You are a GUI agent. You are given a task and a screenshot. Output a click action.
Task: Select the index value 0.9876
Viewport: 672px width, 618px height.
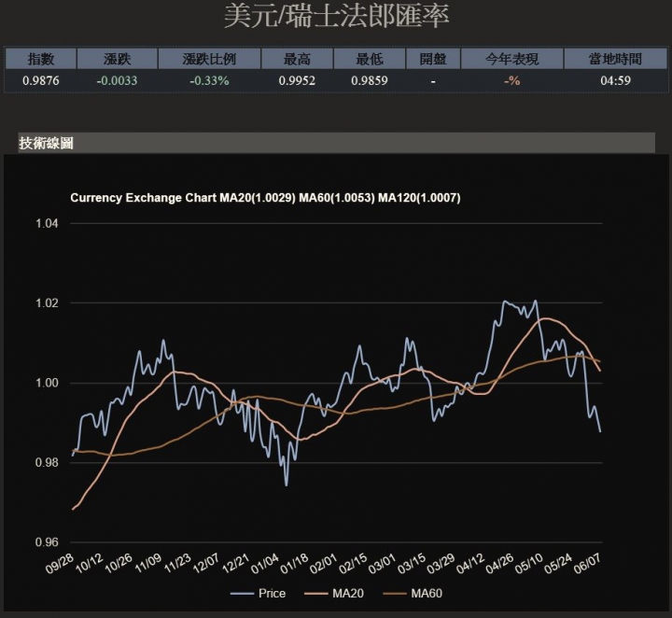tap(41, 80)
